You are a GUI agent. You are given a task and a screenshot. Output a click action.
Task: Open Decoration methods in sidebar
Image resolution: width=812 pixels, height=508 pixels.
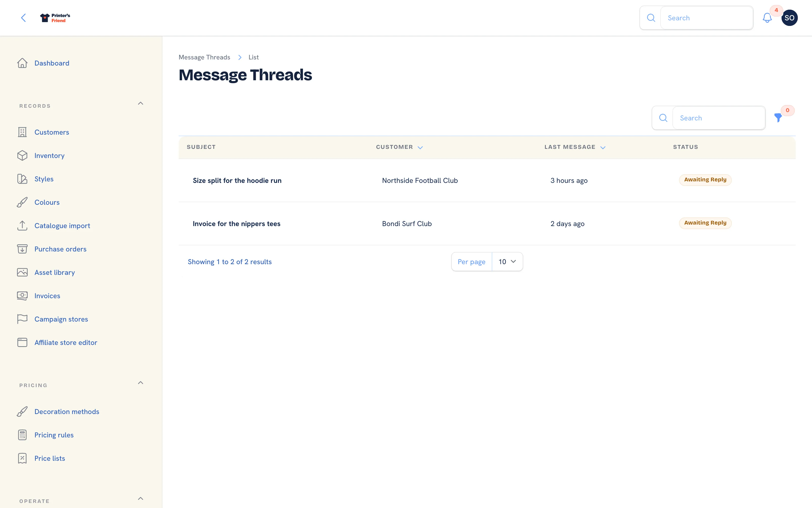point(67,411)
